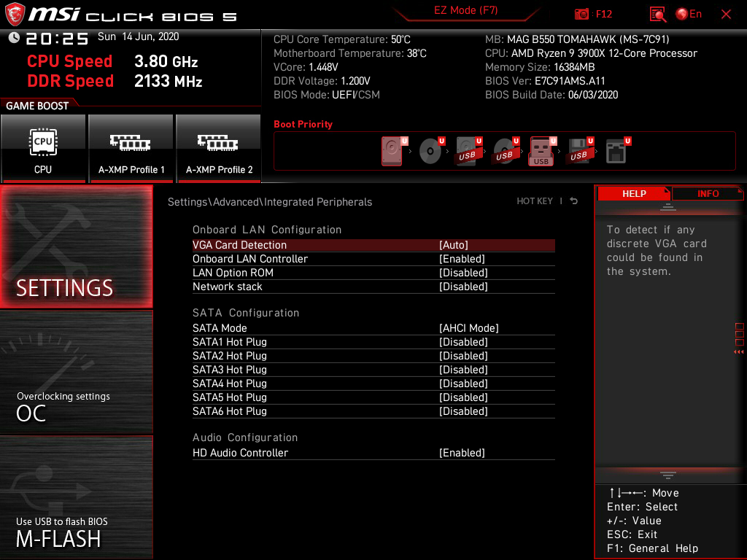Image resolution: width=747 pixels, height=560 pixels.
Task: Click the DDR Speed 2133 MHz readout
Action: tap(115, 81)
